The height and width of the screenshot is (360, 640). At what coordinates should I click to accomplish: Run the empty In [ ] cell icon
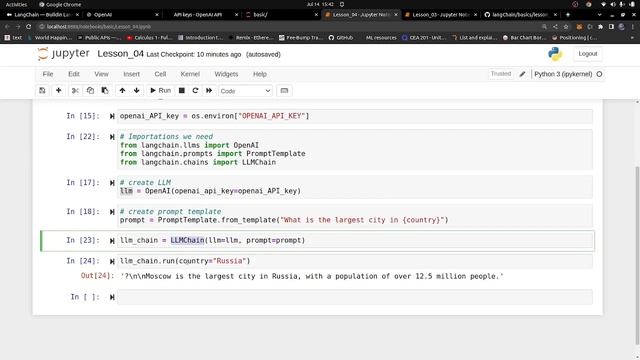point(112,298)
